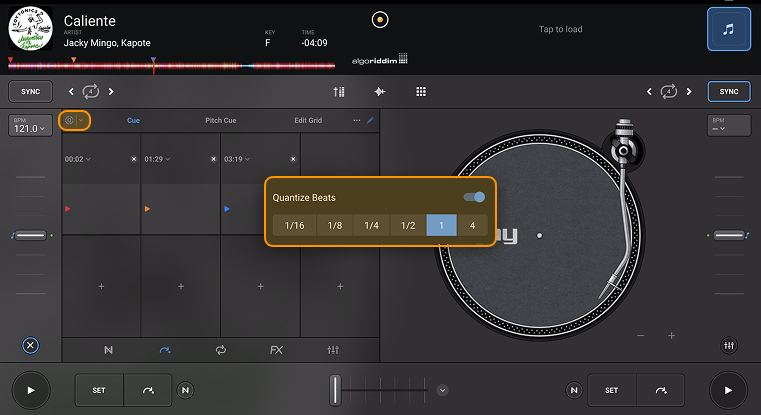The image size is (761, 415).
Task: Open right deck BPM dropdown
Action: tap(729, 125)
